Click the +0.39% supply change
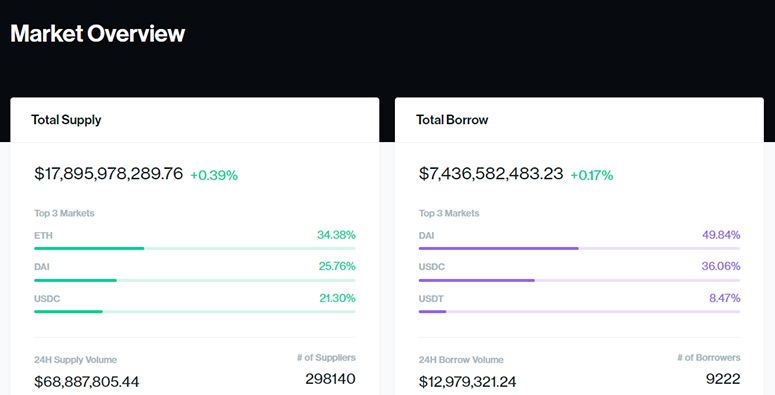The width and height of the screenshot is (775, 395). [x=214, y=175]
